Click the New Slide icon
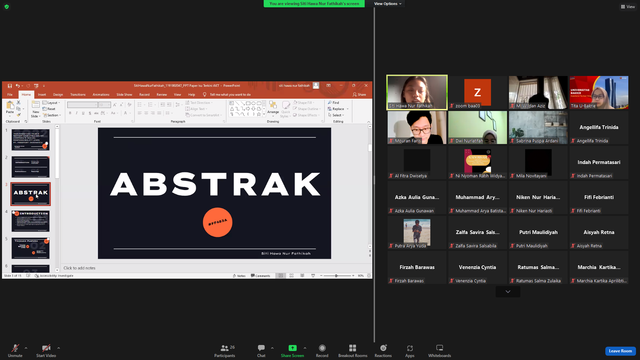The width and height of the screenshot is (640, 360). point(36,105)
